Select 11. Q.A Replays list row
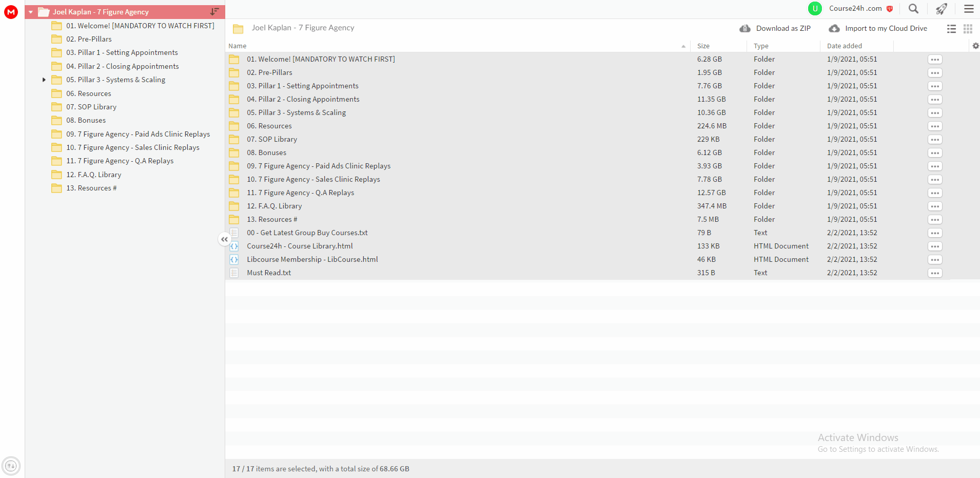 (x=602, y=193)
